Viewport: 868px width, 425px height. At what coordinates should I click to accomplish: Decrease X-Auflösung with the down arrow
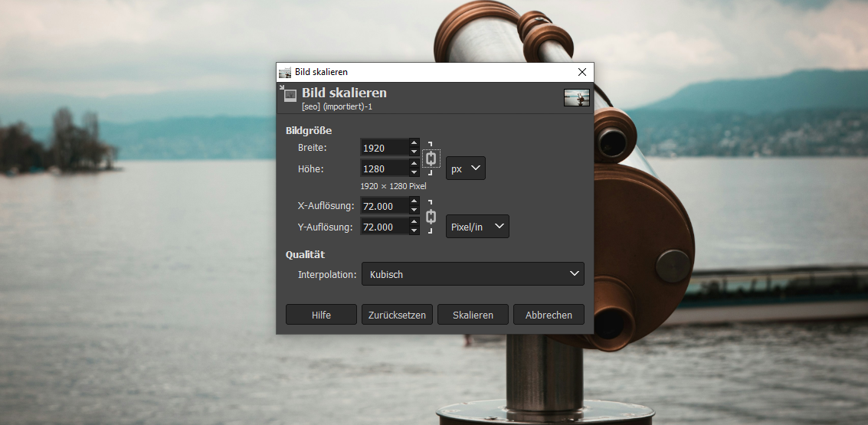coord(414,211)
